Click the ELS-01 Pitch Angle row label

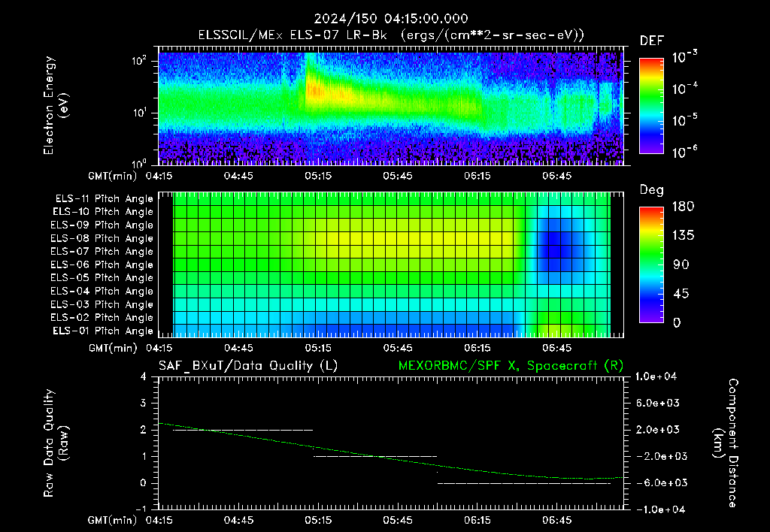tap(103, 331)
